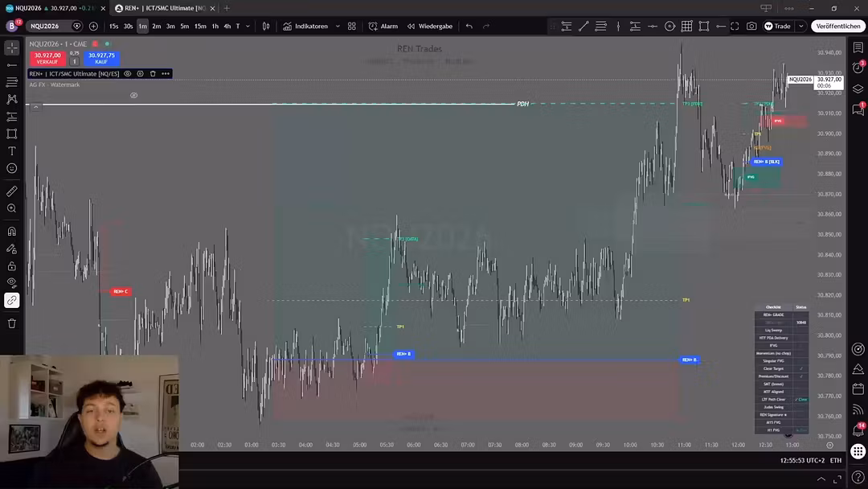Expand the dropdown next to Trade button
This screenshot has width=868, height=489.
pyautogui.click(x=800, y=26)
